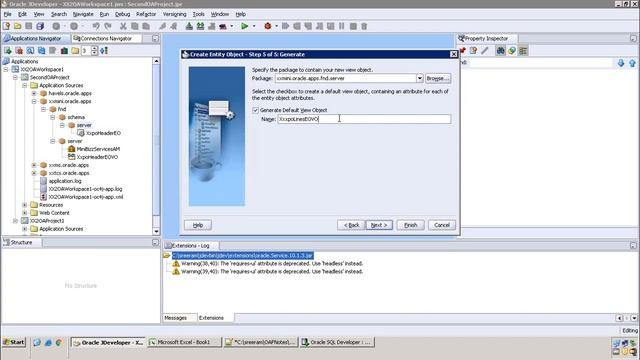This screenshot has width=640, height=360.
Task: Expand the Resources folder node
Action: 25,205
